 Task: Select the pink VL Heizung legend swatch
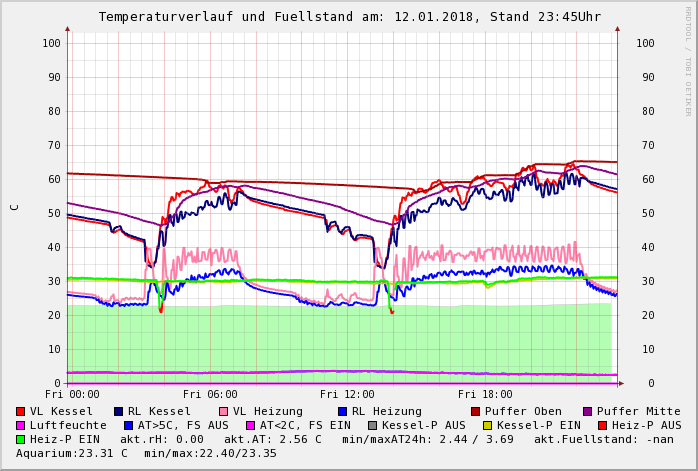[223, 412]
